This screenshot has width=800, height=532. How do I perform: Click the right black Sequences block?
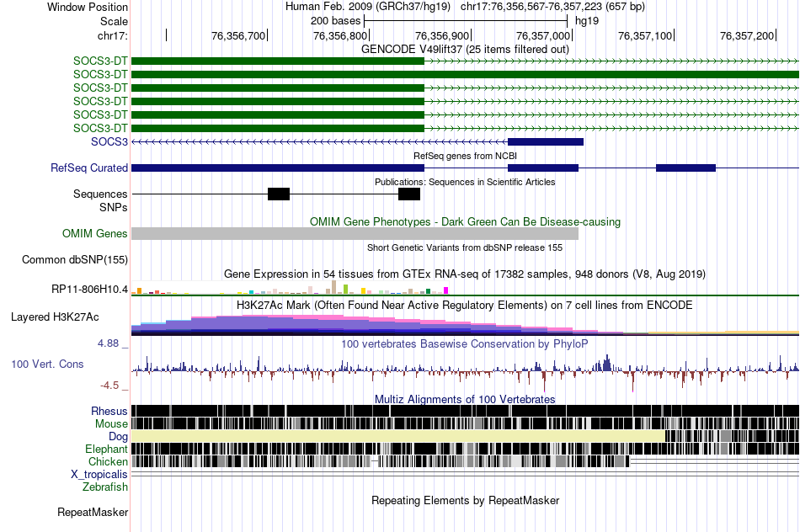click(409, 194)
